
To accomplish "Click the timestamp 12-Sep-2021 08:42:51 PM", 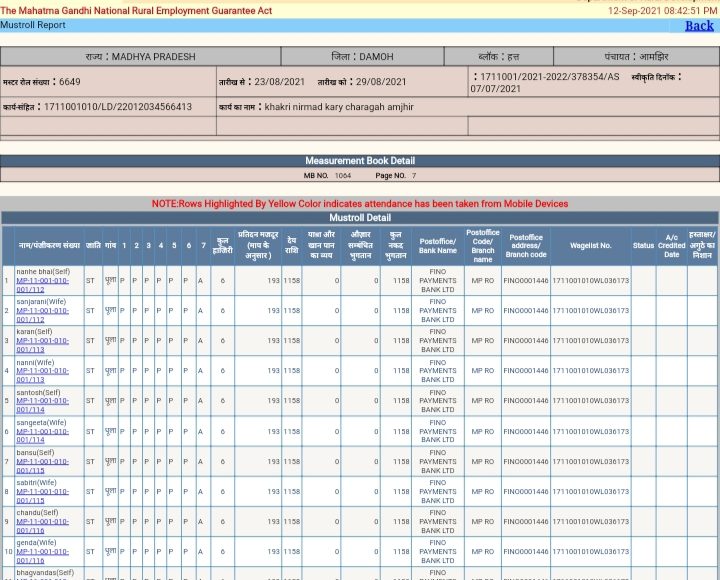I will (663, 11).
